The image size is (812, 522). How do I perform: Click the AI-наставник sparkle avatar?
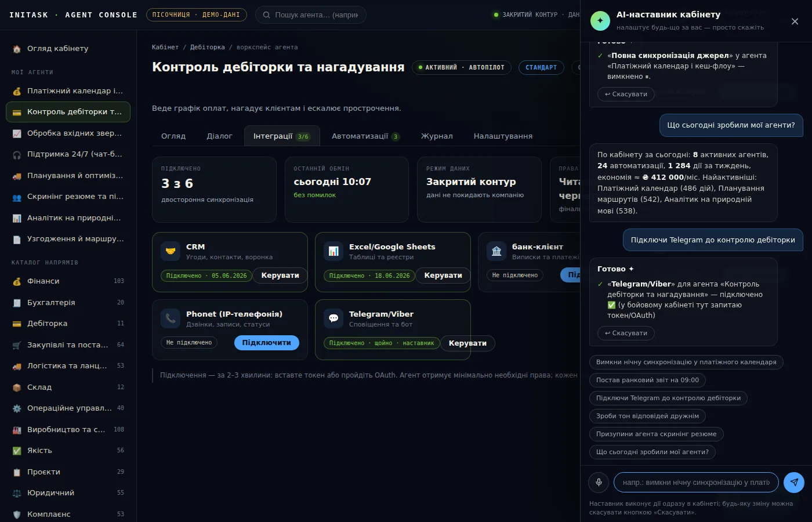(x=600, y=21)
